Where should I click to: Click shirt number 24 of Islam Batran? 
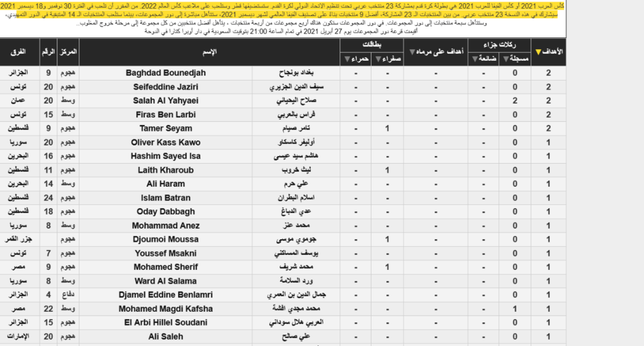[x=48, y=198]
